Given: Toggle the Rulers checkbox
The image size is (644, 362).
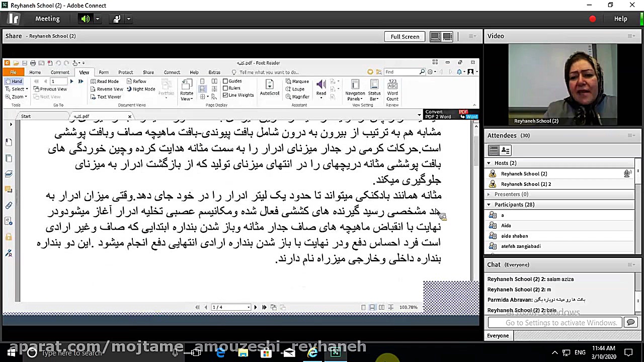Looking at the screenshot, I should 226,88.
